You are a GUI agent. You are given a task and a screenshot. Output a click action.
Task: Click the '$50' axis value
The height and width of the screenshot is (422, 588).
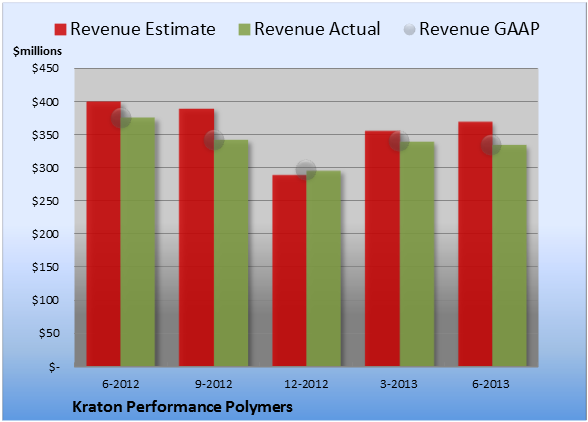pyautogui.click(x=49, y=333)
